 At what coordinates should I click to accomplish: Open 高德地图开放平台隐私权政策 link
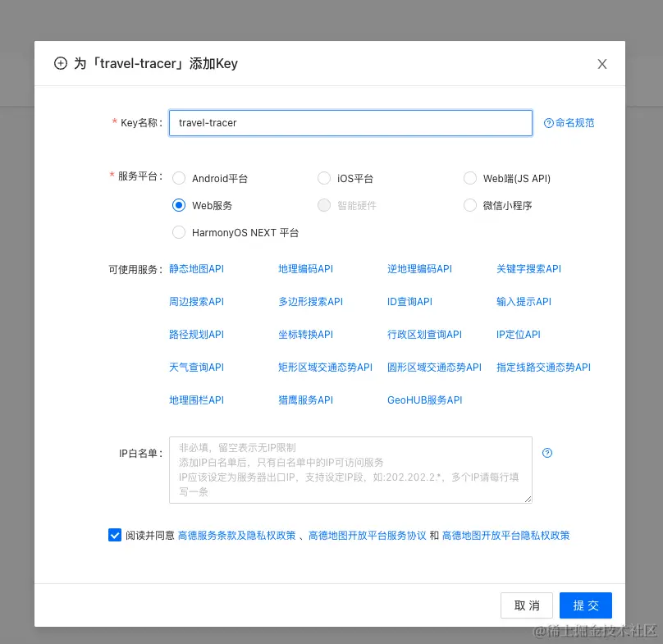point(505,536)
